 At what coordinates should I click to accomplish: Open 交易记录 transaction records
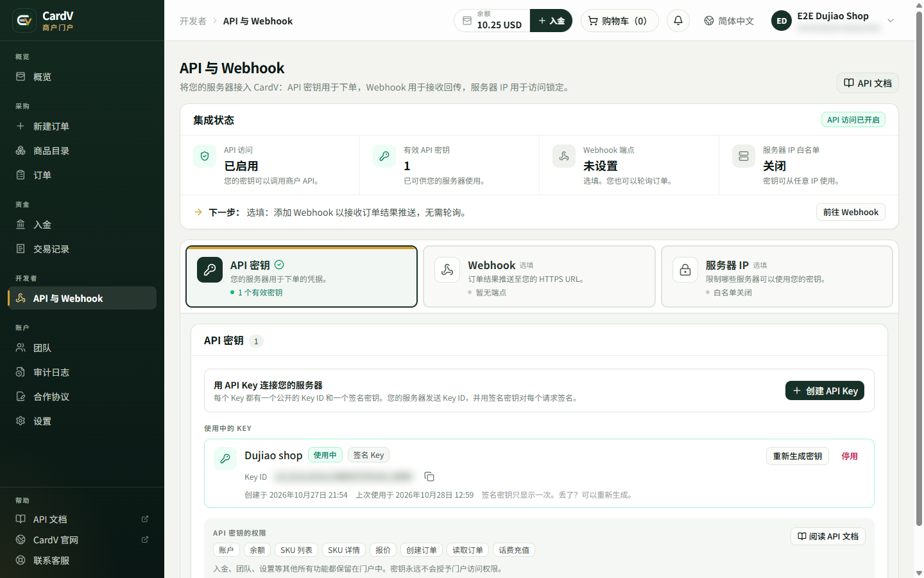pos(82,249)
